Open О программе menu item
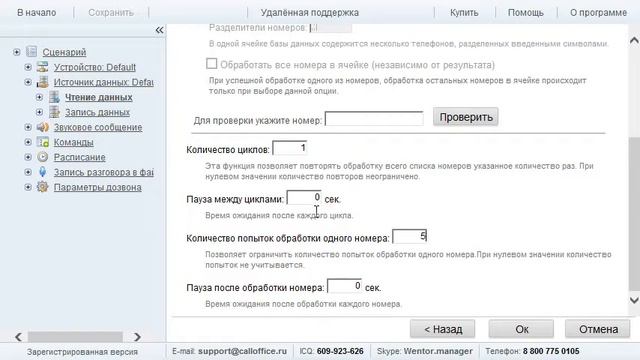Image resolution: width=640 pixels, height=360 pixels. (x=598, y=13)
